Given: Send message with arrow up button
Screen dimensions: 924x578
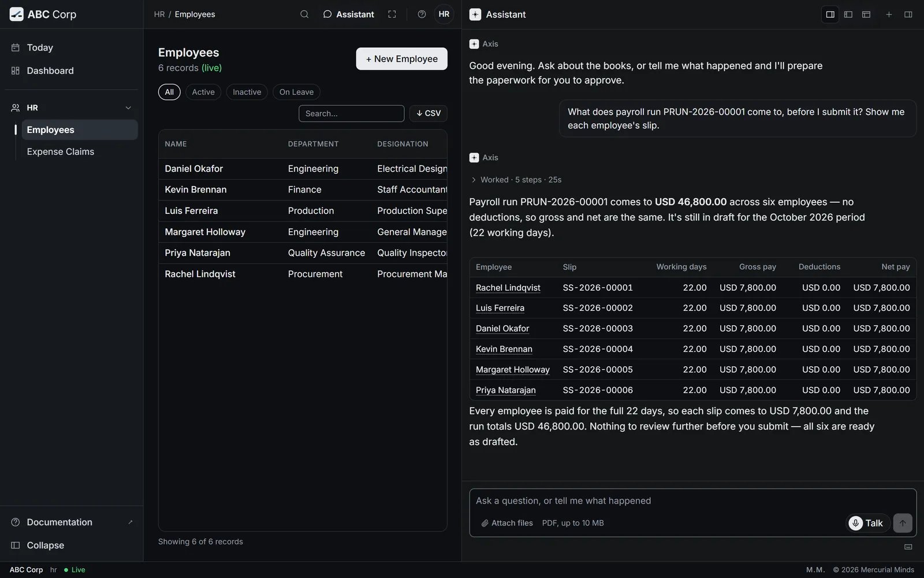Looking at the screenshot, I should (x=903, y=523).
